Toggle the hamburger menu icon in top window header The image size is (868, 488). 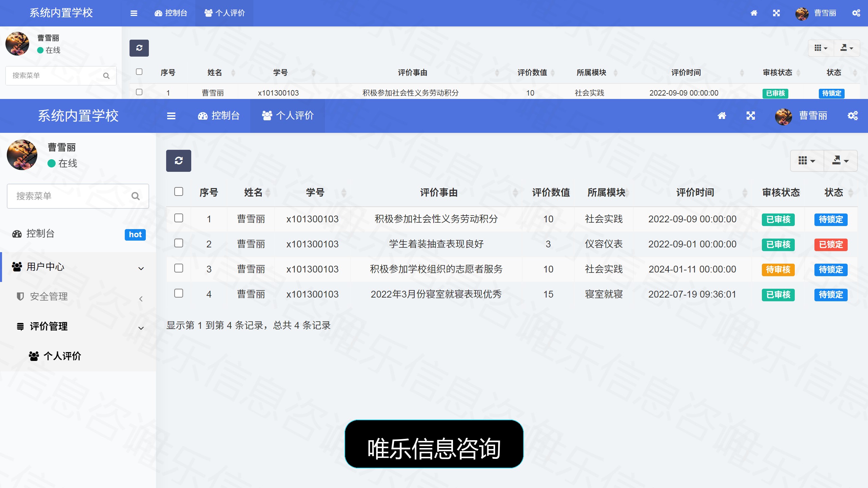tap(134, 13)
